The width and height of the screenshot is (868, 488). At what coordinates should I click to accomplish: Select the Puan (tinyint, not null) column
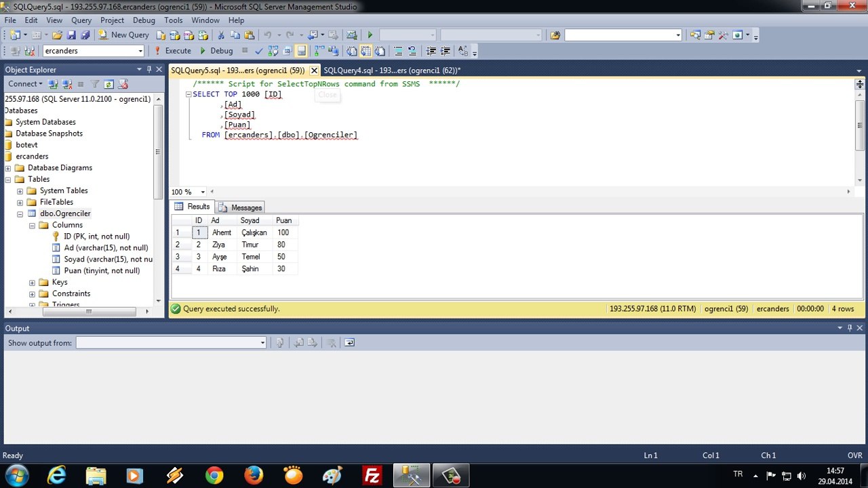tap(102, 271)
